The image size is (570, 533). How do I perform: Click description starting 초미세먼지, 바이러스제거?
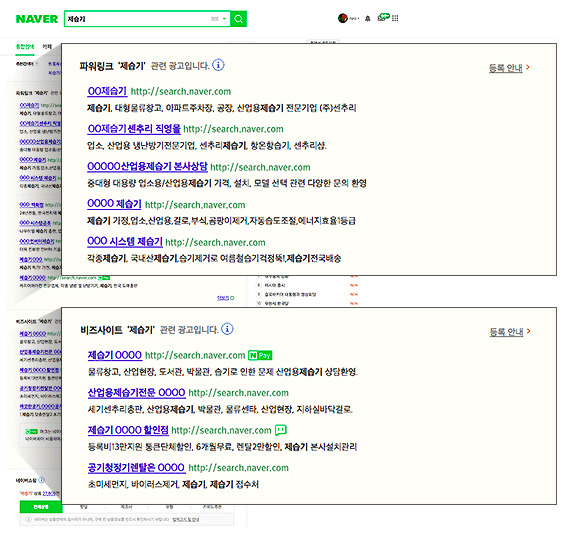(173, 484)
